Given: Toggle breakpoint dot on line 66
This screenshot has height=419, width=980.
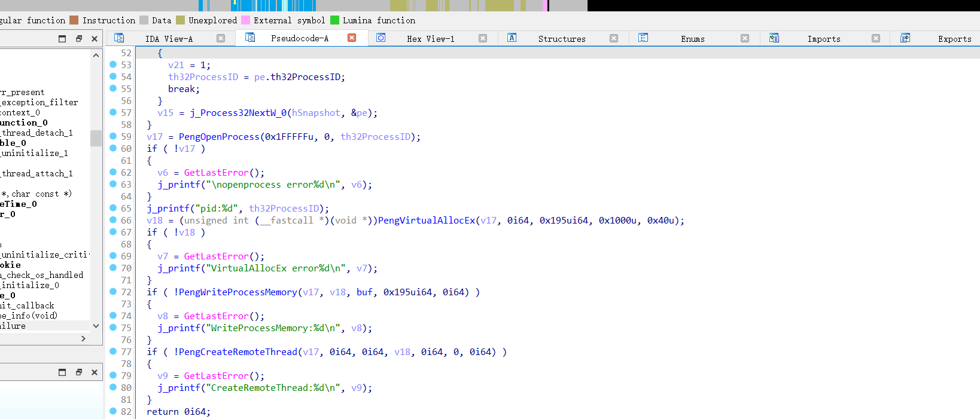Looking at the screenshot, I should (113, 220).
